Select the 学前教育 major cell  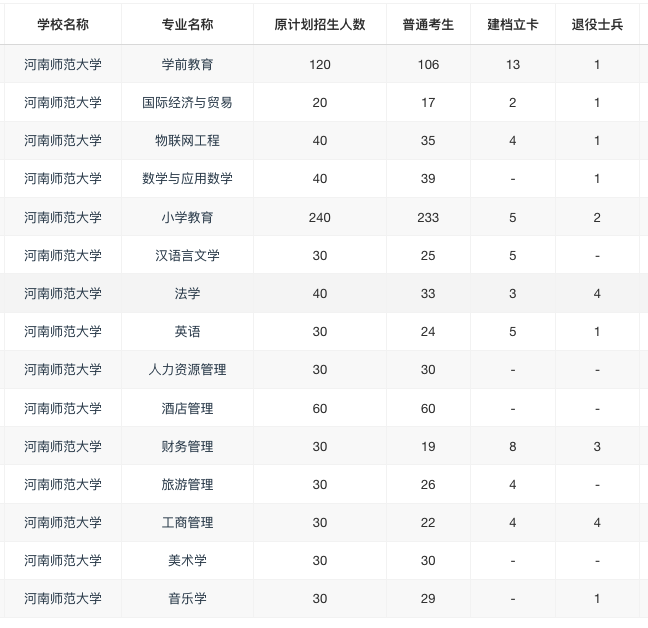(187, 64)
